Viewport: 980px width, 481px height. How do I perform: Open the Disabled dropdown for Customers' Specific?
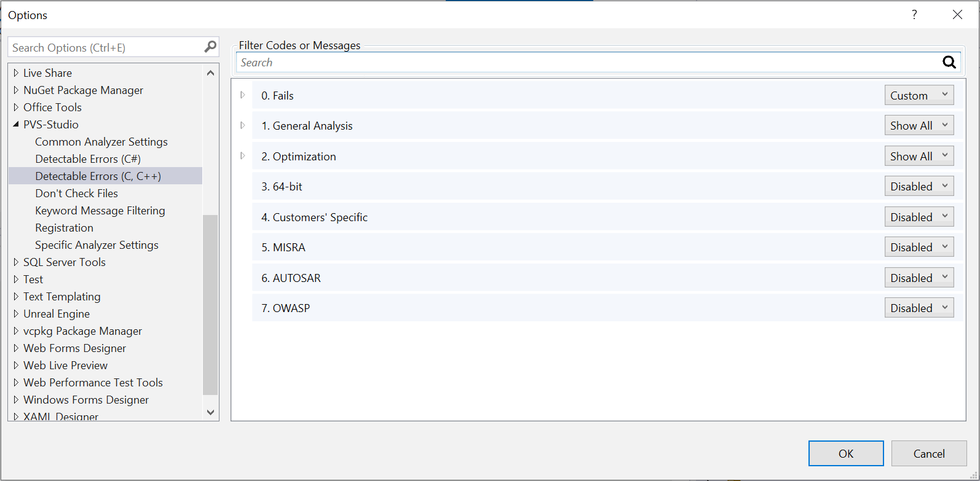click(x=919, y=217)
